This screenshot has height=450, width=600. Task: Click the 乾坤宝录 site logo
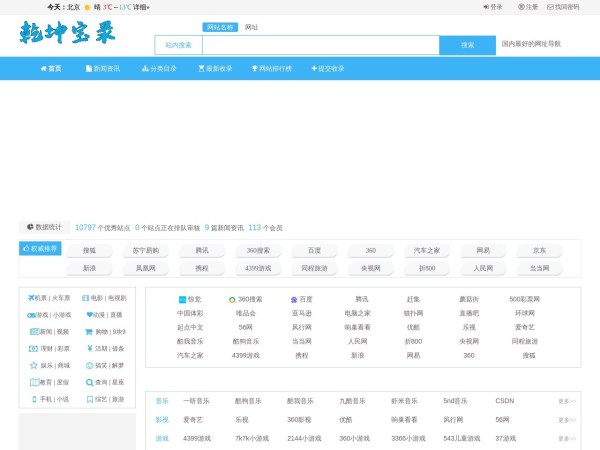(x=68, y=34)
